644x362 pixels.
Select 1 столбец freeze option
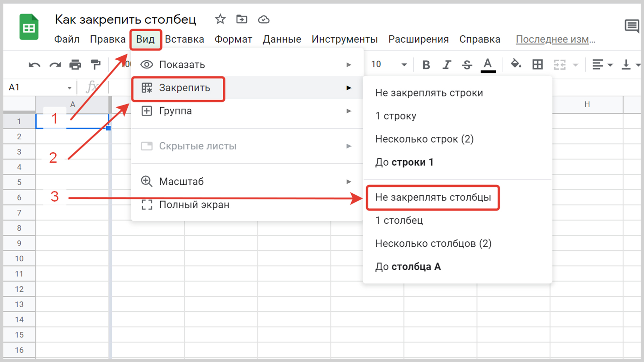point(399,220)
